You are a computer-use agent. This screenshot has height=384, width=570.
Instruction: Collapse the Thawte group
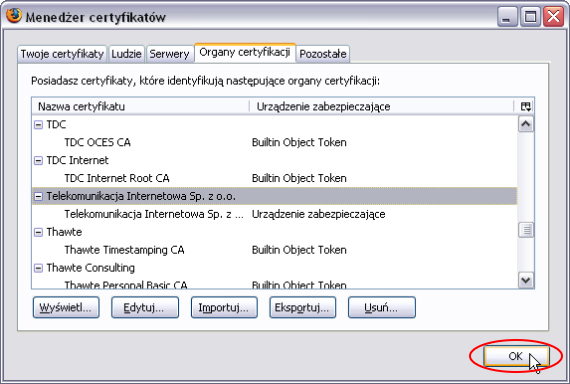click(x=38, y=232)
